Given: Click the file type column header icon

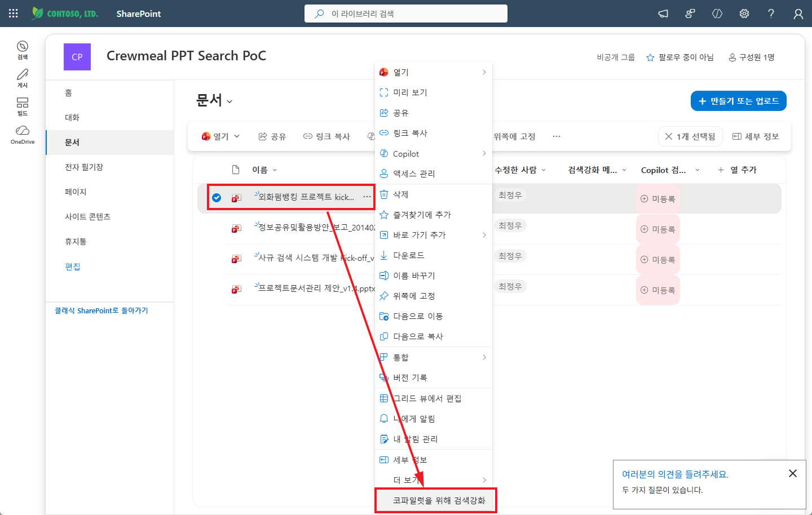Looking at the screenshot, I should 236,170.
